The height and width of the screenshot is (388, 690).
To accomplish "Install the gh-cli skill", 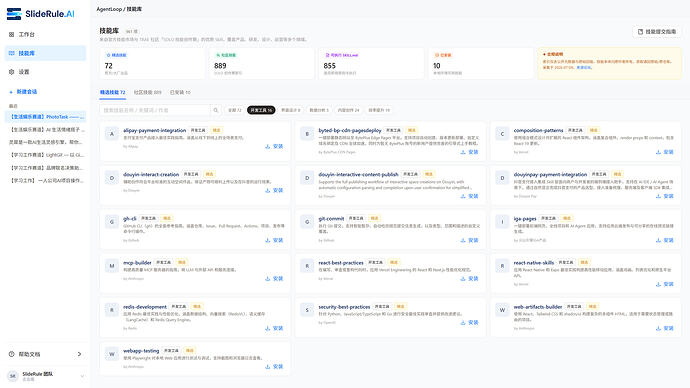I will coord(274,240).
